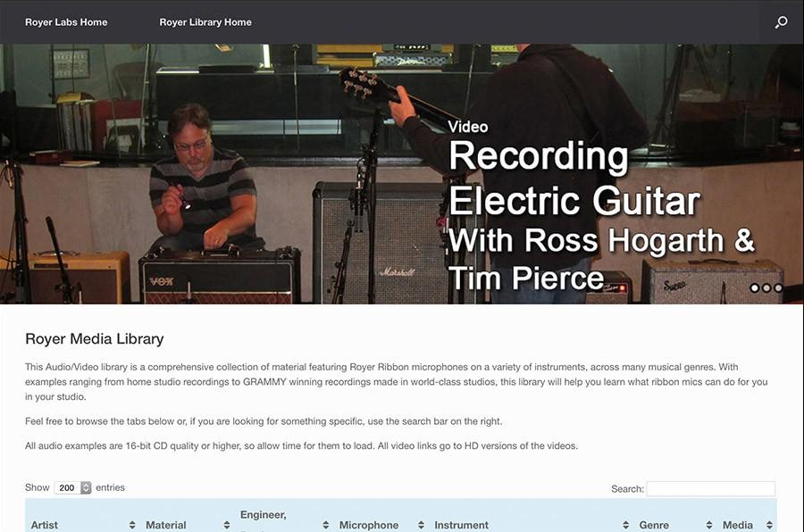Go to Royer Library Home
This screenshot has height=532, width=804.
[205, 22]
